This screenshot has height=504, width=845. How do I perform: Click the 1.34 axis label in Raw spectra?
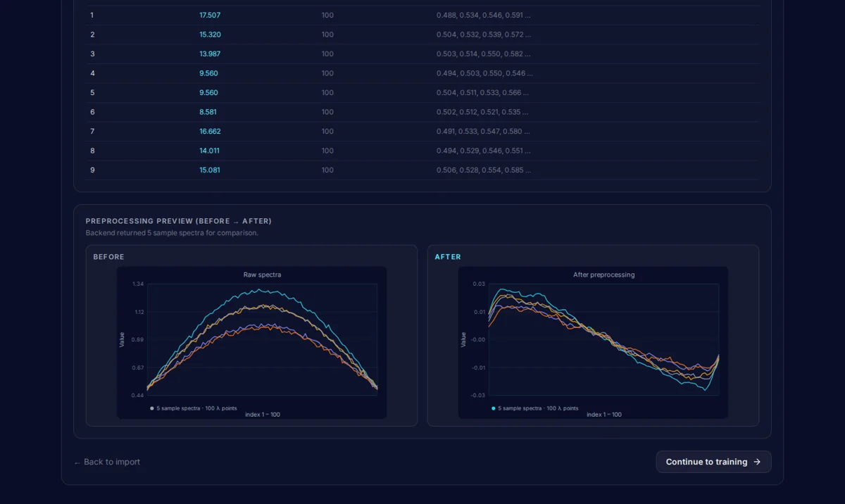138,284
